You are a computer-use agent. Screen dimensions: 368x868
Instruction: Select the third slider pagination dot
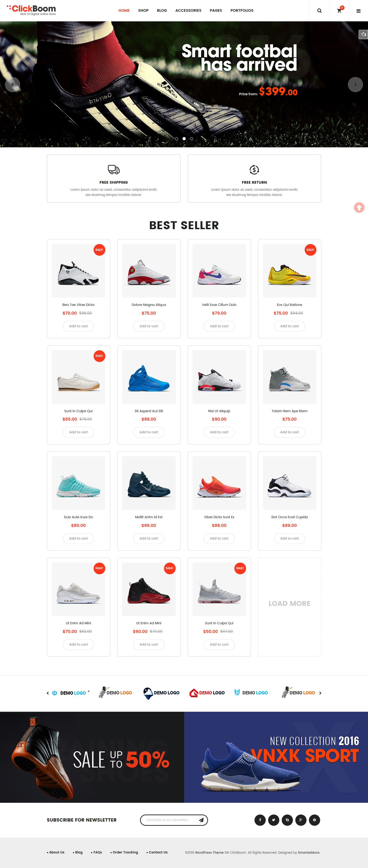pos(191,138)
